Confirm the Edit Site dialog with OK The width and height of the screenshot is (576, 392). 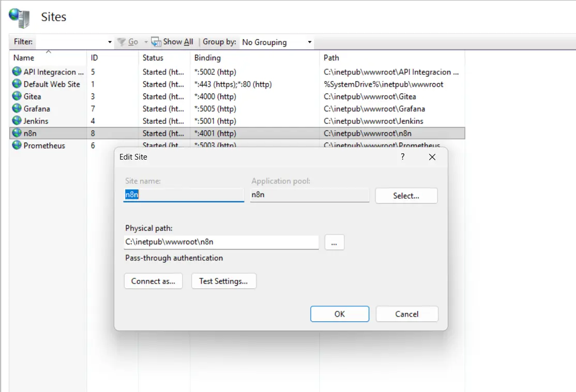pyautogui.click(x=339, y=314)
